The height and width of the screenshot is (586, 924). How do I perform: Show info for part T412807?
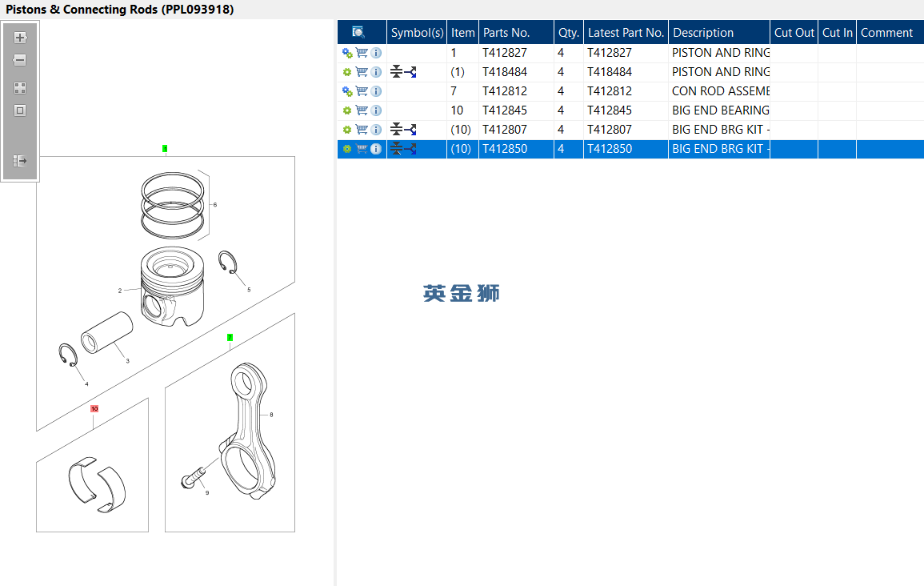[x=376, y=130]
